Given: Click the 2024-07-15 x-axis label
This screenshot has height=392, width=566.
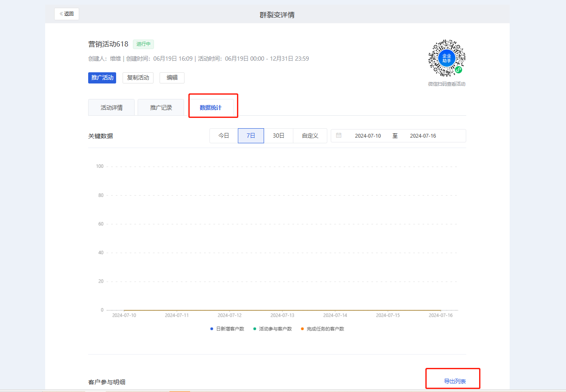Looking at the screenshot, I should click(388, 315).
